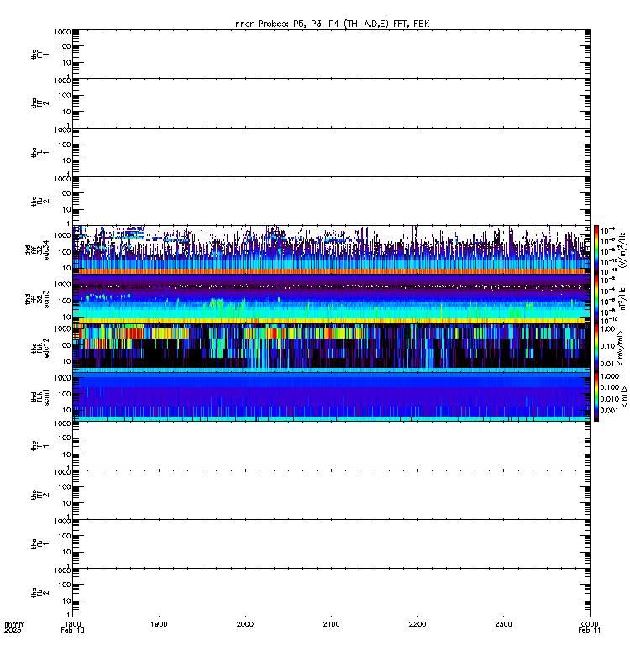630x672 pixels.
Task: Click the <|mV/m|> color bar
Action: coord(596,348)
